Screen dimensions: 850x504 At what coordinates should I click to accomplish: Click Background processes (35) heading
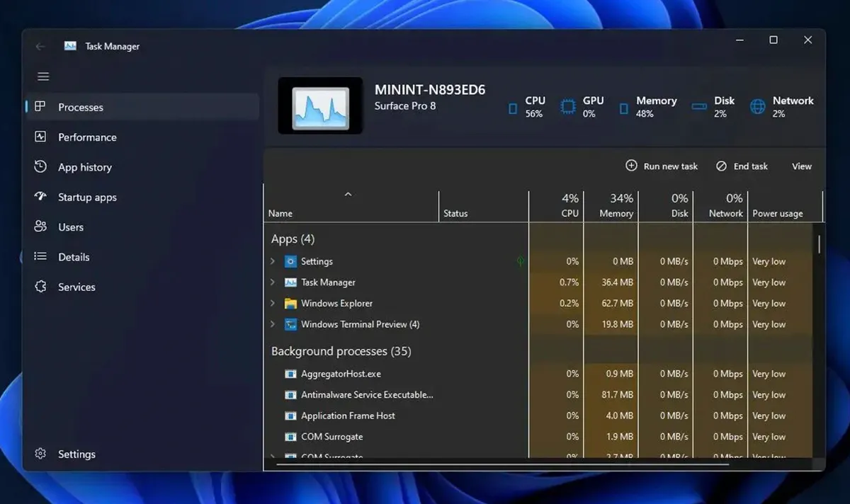[x=341, y=351]
